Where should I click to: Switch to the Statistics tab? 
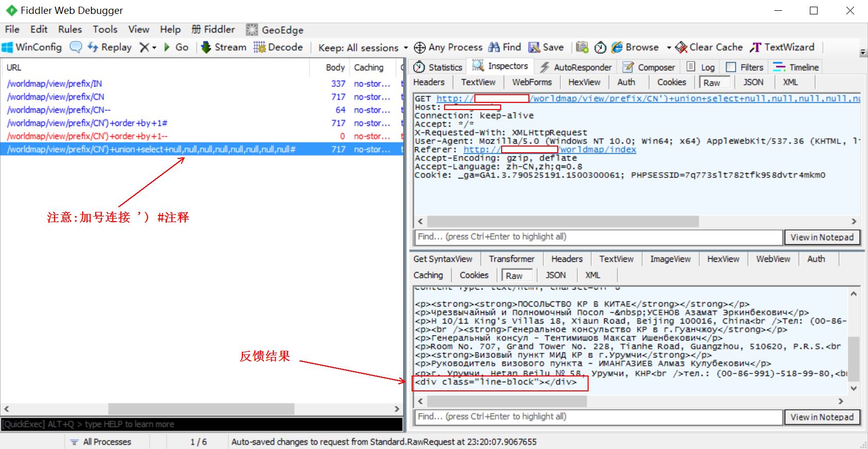pos(438,67)
